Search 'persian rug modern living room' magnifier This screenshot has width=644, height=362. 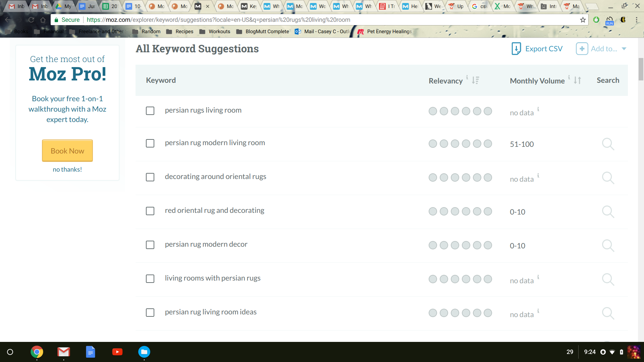607,144
